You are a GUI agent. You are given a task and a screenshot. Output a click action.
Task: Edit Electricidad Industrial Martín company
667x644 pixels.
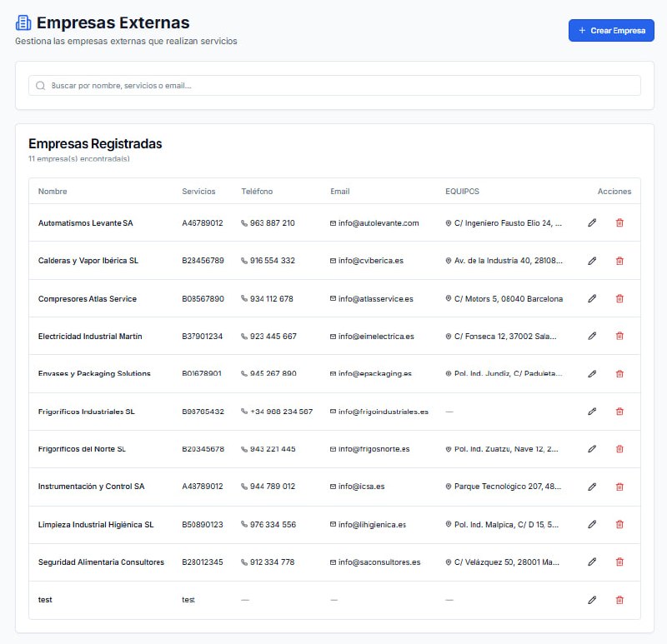click(592, 336)
